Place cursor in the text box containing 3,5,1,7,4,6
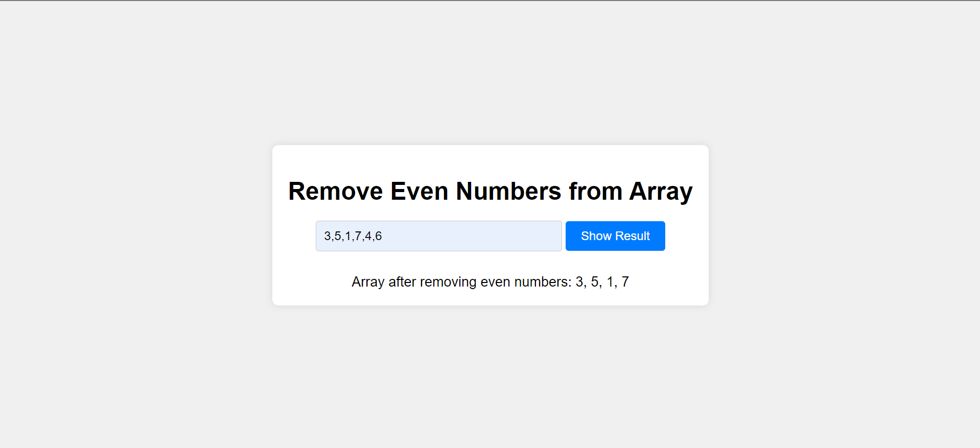The image size is (980, 448). click(x=439, y=236)
